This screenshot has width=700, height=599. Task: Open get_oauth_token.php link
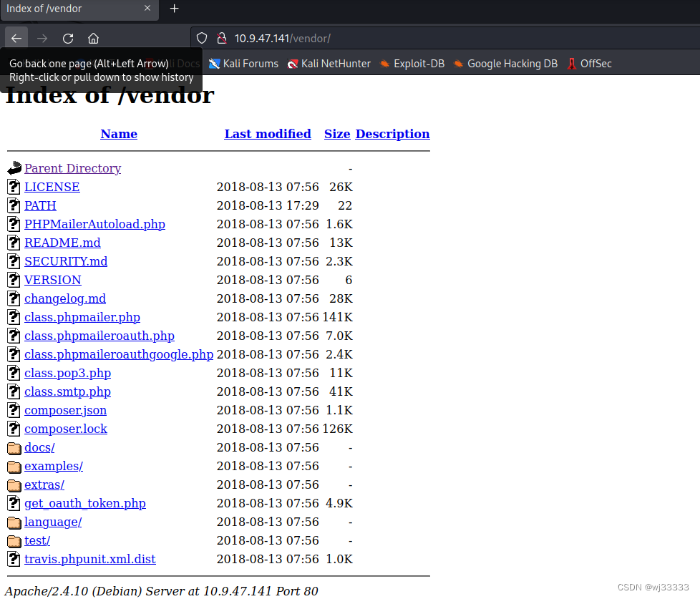tap(85, 504)
